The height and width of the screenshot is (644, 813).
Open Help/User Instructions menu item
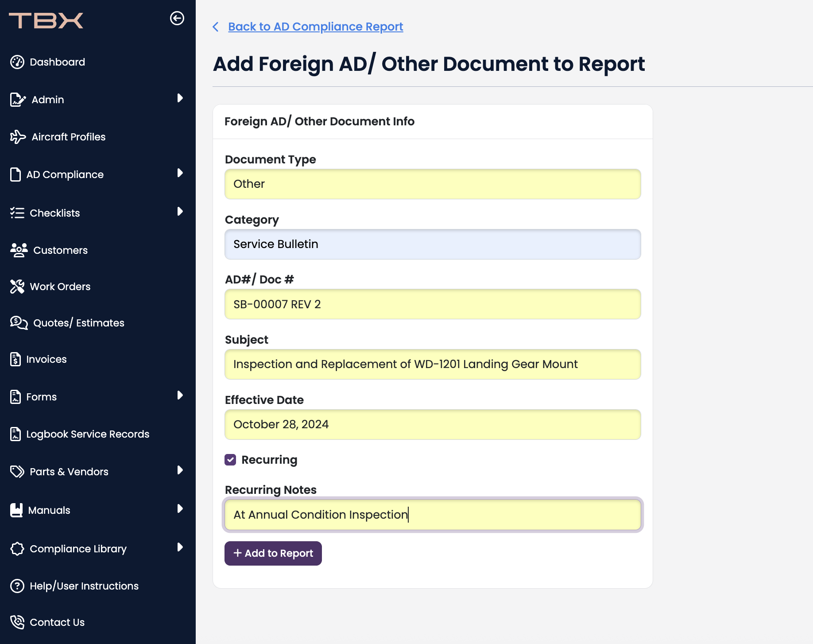84,586
